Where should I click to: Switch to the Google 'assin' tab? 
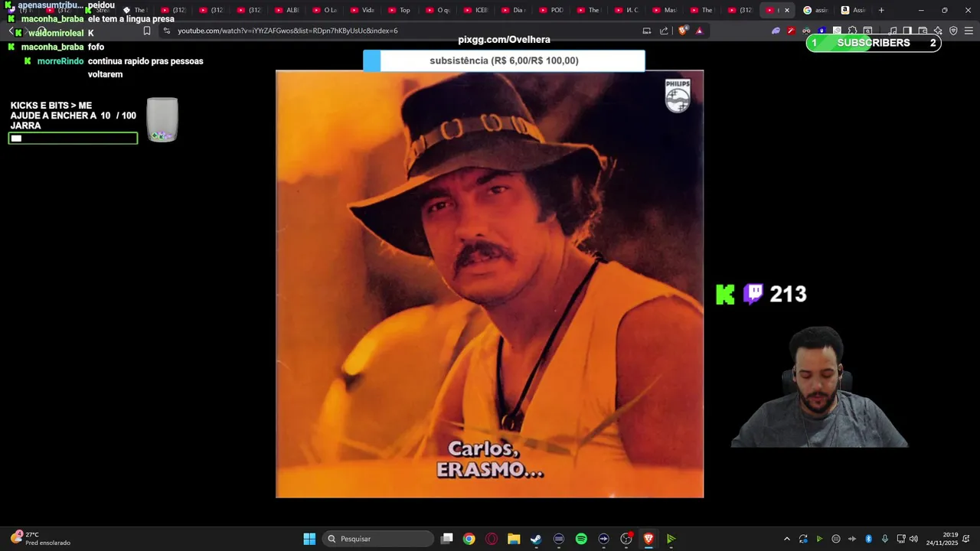click(x=815, y=10)
